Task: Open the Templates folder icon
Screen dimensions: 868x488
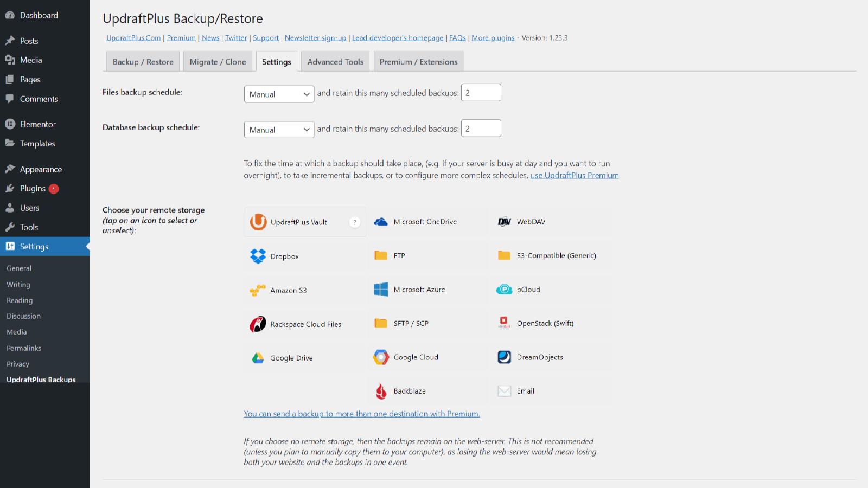Action: click(10, 143)
